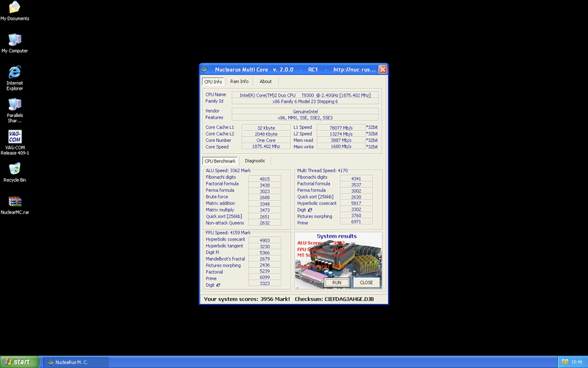Click the ALU Ferma formula value 3023
This screenshot has height=368, width=588.
tap(265, 191)
